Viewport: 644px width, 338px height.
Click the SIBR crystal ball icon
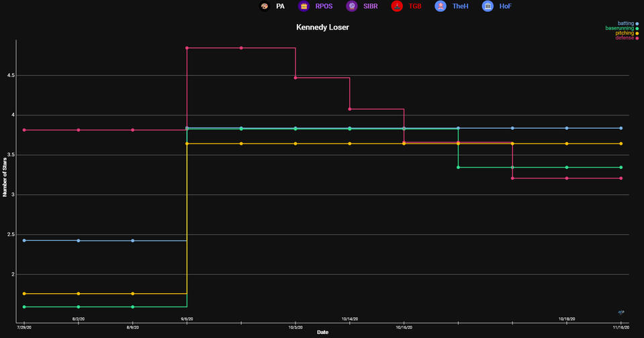[351, 6]
